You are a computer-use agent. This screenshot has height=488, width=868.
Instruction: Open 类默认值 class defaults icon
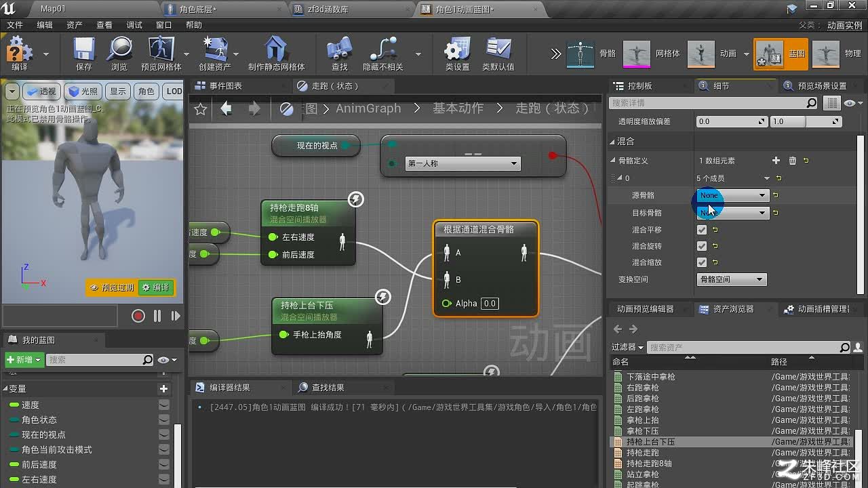498,53
